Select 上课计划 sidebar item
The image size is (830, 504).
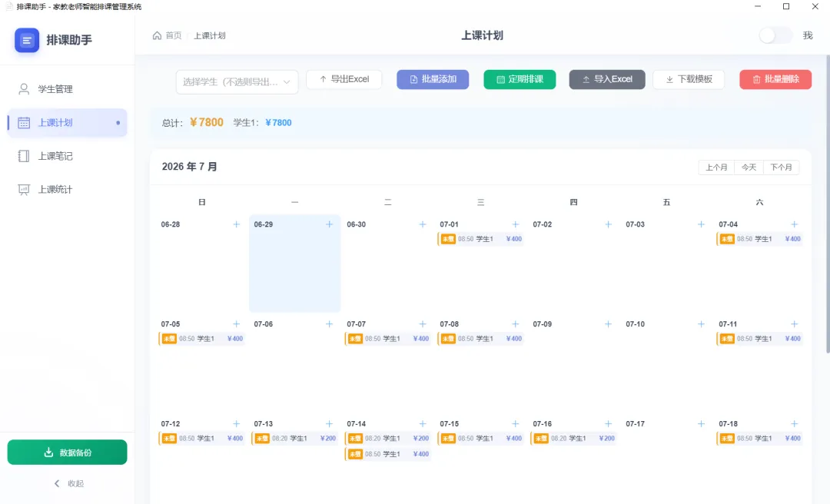point(67,122)
